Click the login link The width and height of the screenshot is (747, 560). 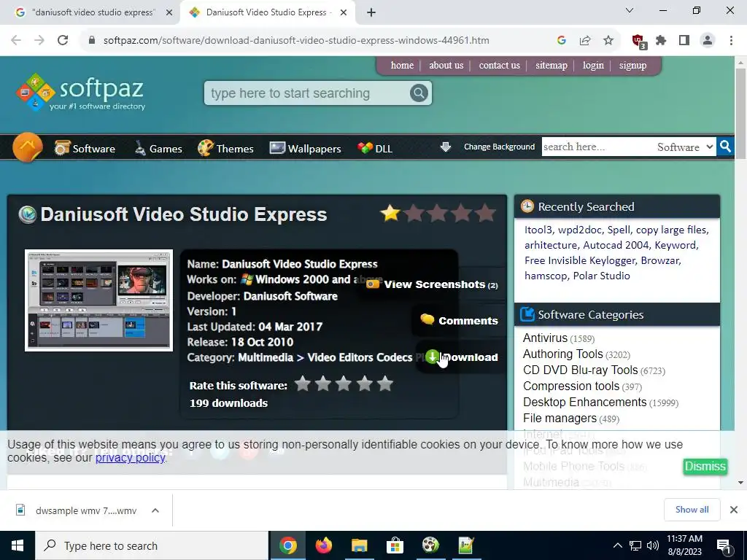pos(593,65)
